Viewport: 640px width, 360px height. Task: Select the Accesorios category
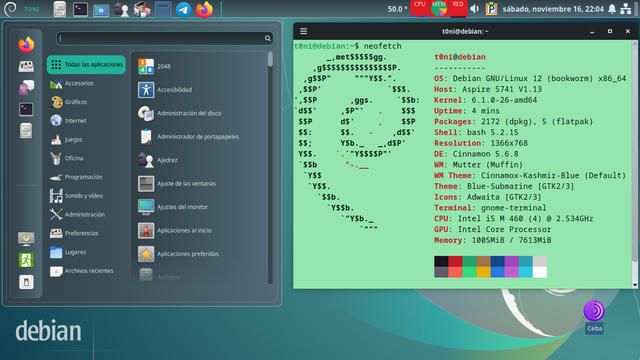(x=86, y=83)
